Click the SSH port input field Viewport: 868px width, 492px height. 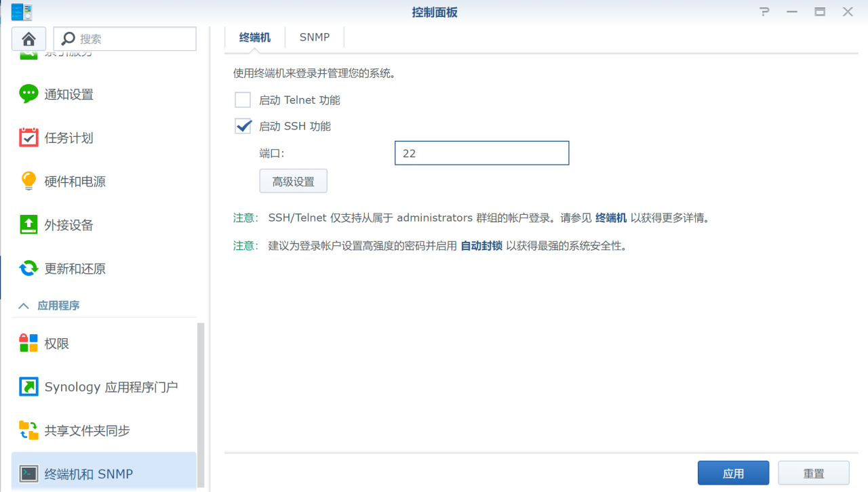click(481, 152)
